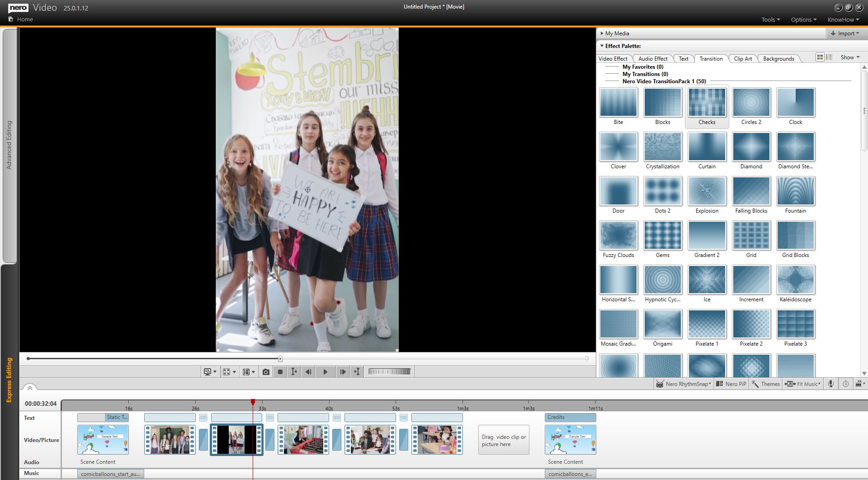Select the Express Editing side tab

[x=9, y=380]
